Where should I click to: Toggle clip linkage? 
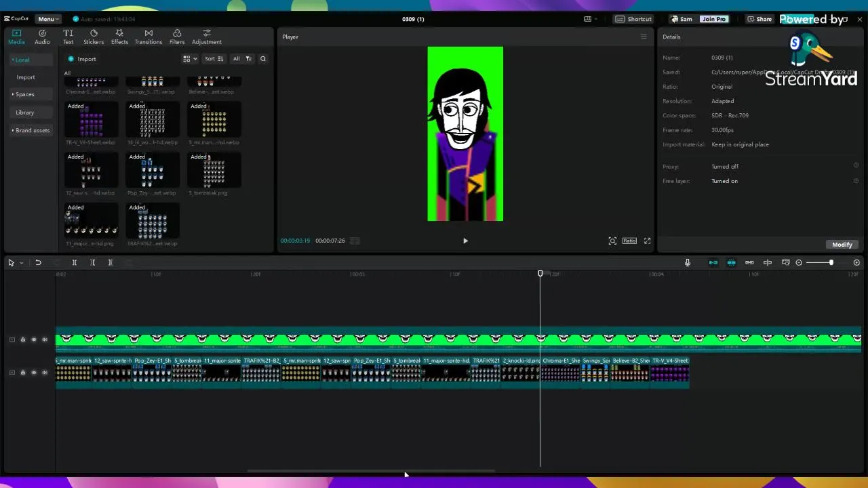tap(749, 262)
